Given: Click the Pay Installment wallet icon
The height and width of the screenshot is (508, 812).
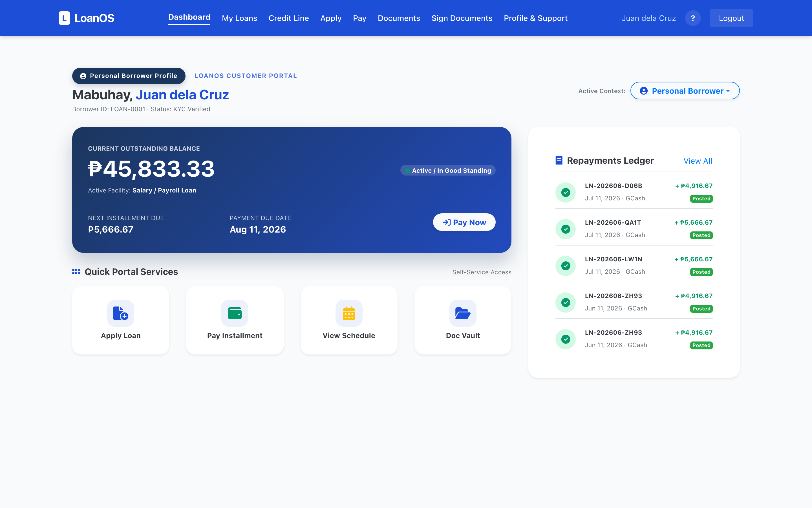Looking at the screenshot, I should (x=235, y=313).
